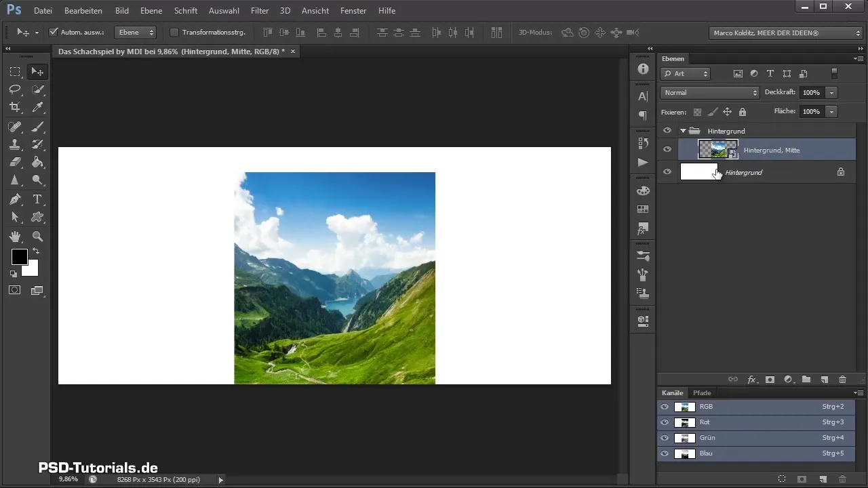Enable the Transformationsstrg. checkbox
Screen dimensions: 868x488
click(x=174, y=32)
